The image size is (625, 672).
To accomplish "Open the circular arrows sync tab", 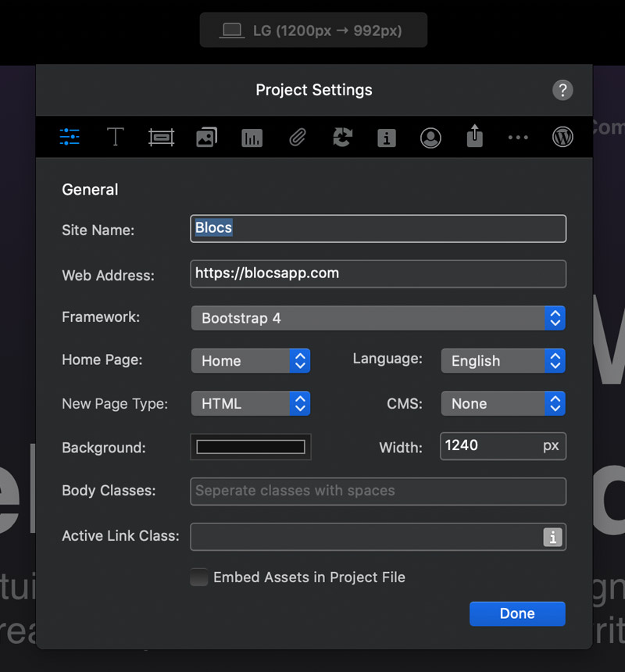I will pos(342,138).
